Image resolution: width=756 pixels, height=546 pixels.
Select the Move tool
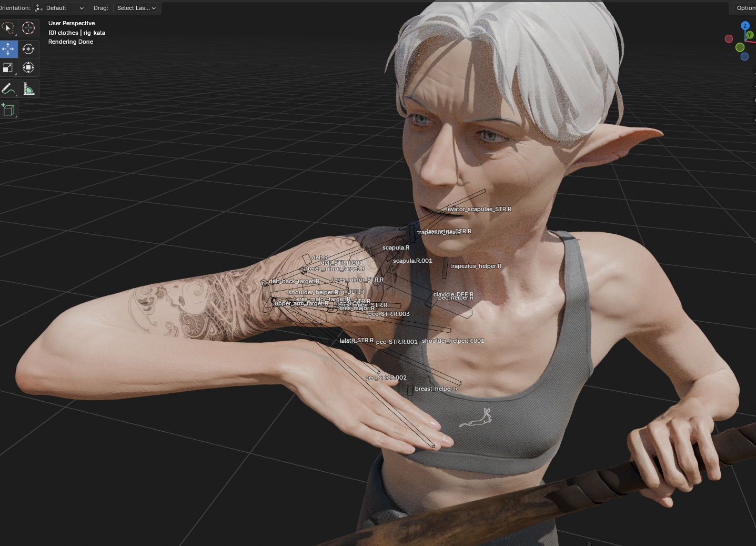pyautogui.click(x=8, y=49)
